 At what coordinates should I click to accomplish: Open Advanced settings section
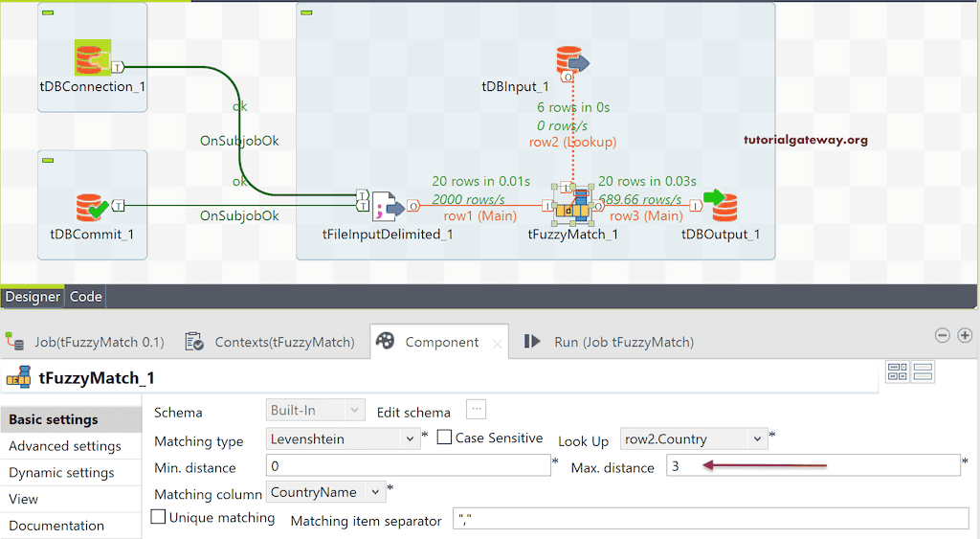point(71,446)
